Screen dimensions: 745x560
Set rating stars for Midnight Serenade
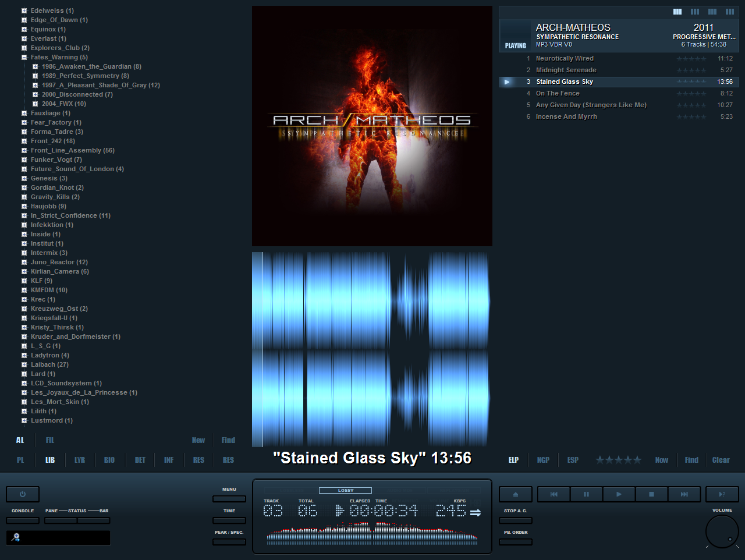[691, 70]
